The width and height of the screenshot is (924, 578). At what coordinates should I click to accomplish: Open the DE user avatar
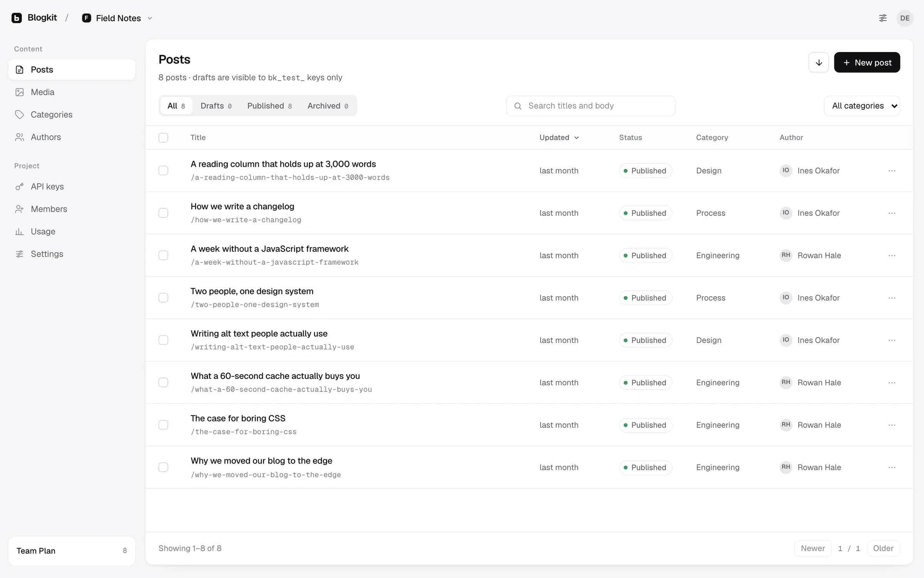point(905,18)
